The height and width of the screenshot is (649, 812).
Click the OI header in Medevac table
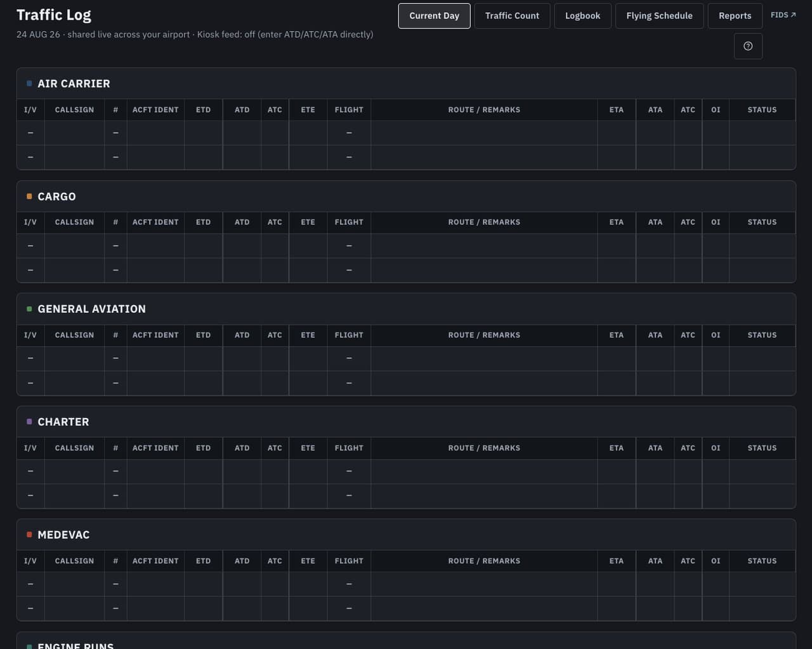[x=716, y=561]
